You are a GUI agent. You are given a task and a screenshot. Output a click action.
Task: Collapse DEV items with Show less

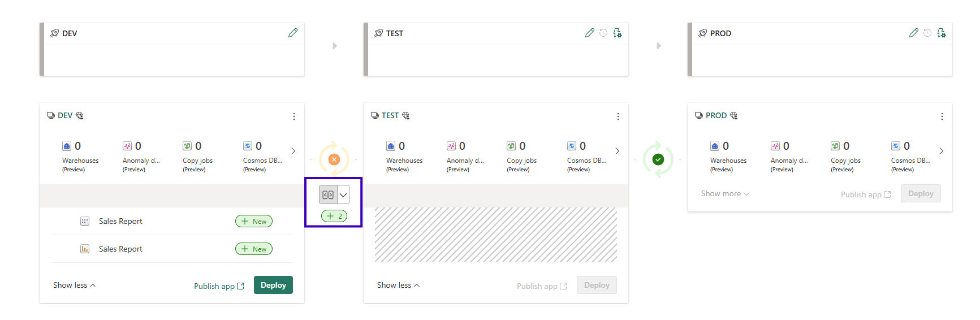coord(75,285)
